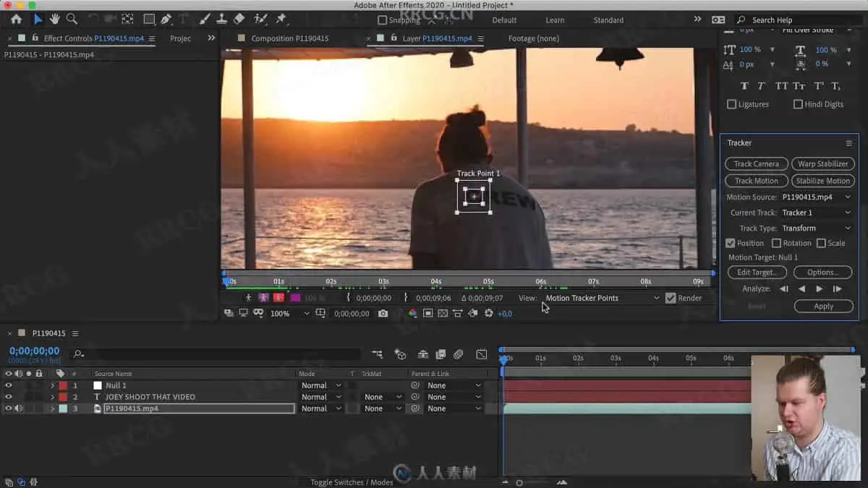Select the Pen tool

166,20
